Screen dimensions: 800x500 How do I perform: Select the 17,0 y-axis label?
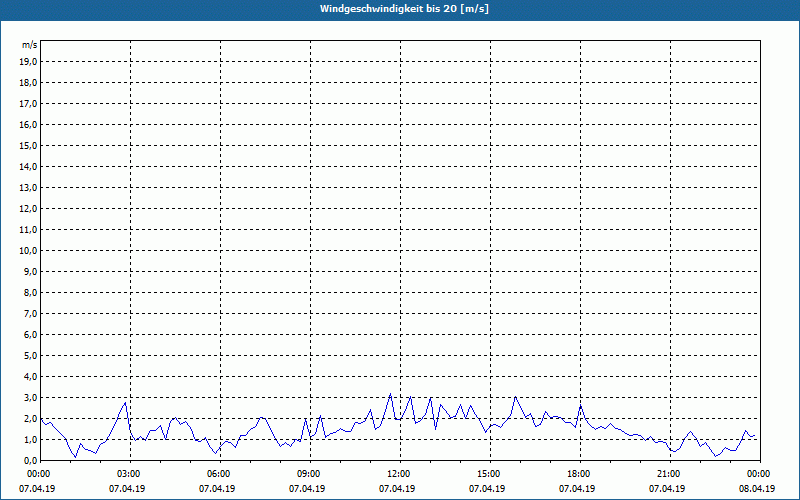(x=28, y=104)
